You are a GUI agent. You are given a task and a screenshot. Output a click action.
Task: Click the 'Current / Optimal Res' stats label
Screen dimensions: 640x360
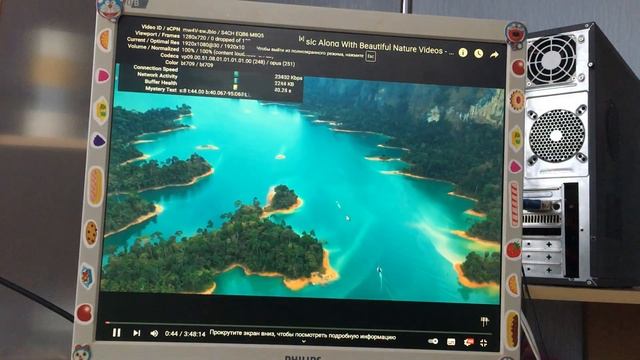pos(153,41)
